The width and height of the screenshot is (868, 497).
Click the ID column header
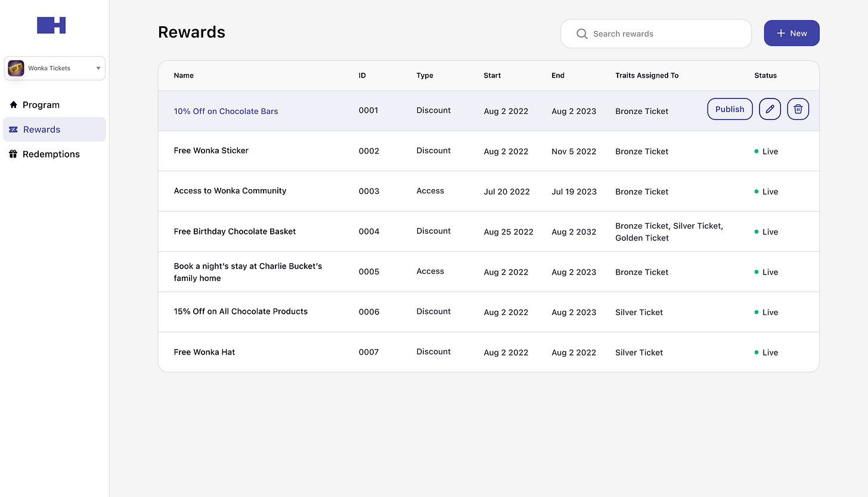tap(362, 75)
